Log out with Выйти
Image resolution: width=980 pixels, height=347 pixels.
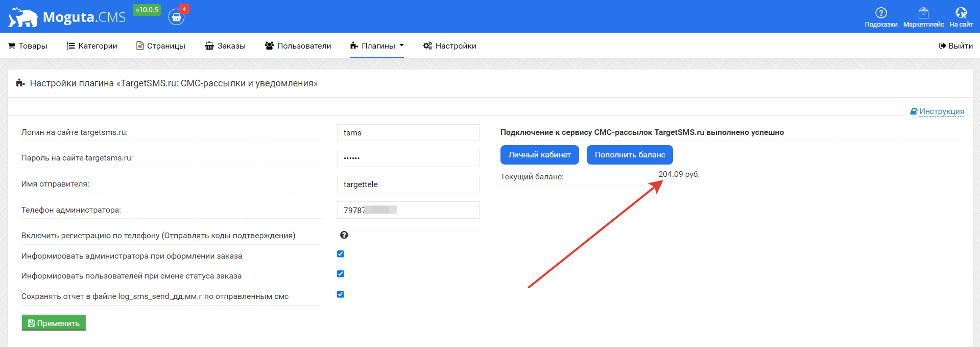956,46
